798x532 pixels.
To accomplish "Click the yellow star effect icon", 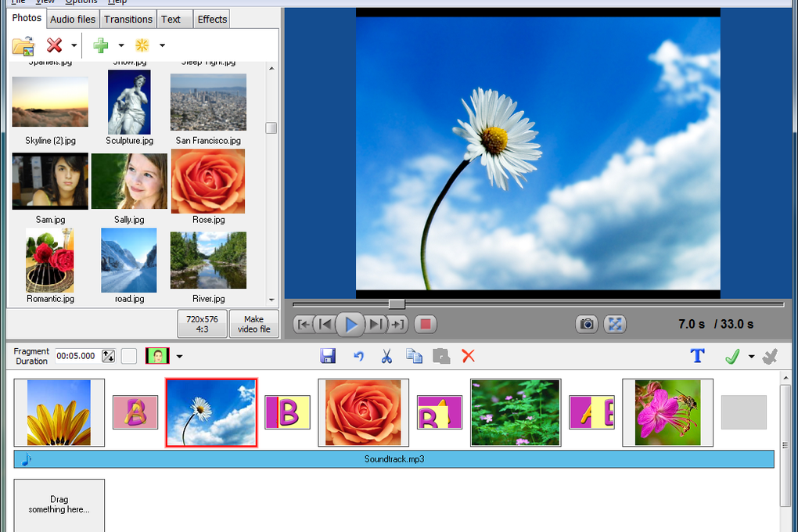I will click(142, 45).
